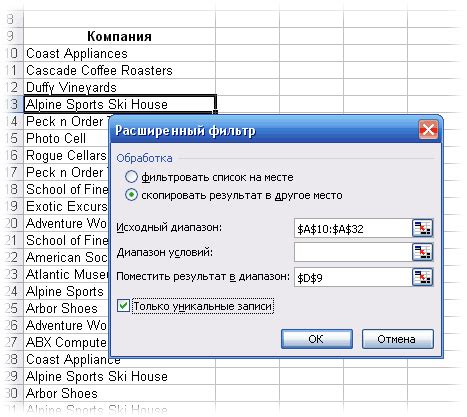
Task: Click the Исходный диапазон input field
Action: [x=353, y=228]
